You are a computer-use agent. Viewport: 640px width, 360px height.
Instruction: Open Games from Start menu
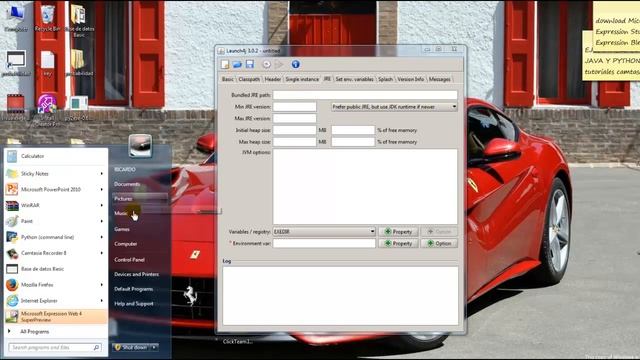point(122,229)
